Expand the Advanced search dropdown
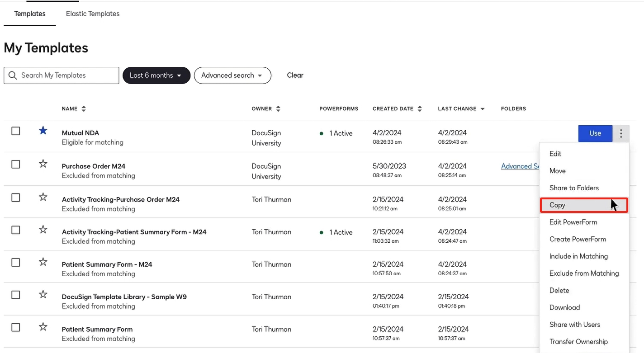The width and height of the screenshot is (644, 353). point(232,75)
